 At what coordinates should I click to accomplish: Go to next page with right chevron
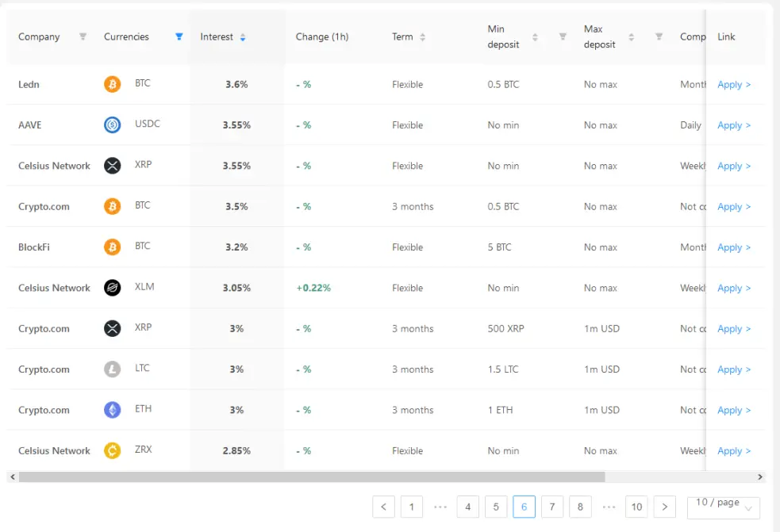point(665,507)
